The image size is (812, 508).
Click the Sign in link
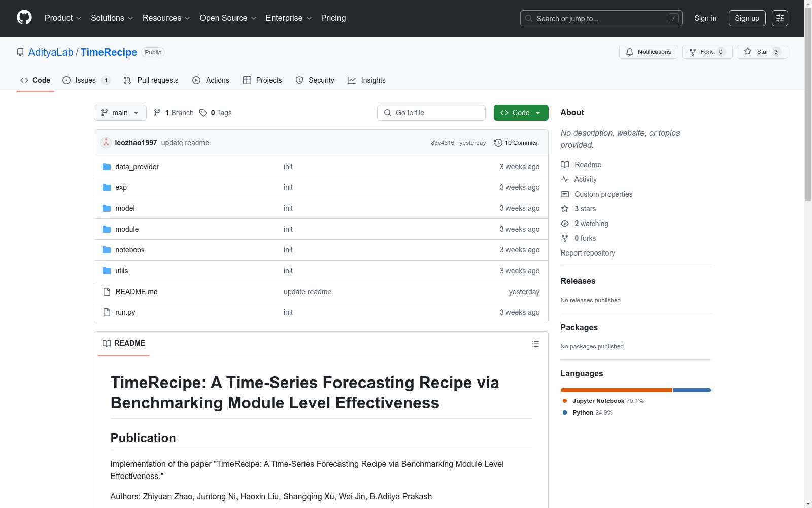(x=705, y=18)
